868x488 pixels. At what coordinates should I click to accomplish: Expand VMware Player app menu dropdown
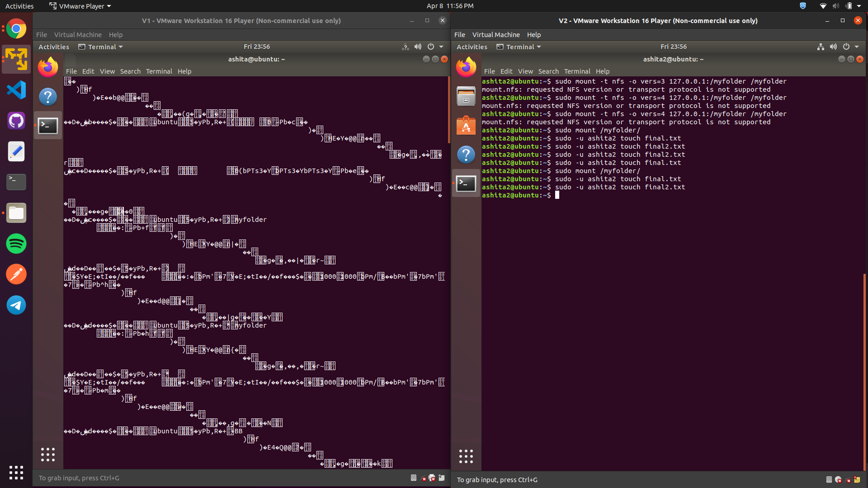80,6
